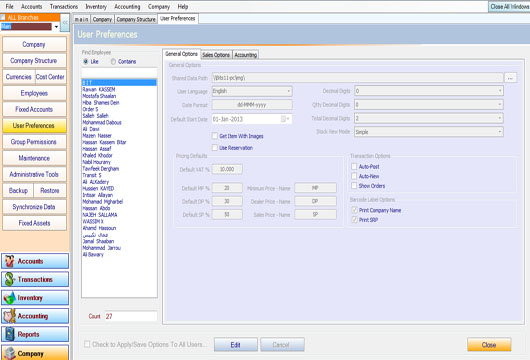Click the Currencies button
The height and width of the screenshot is (360, 530).
[x=19, y=77]
